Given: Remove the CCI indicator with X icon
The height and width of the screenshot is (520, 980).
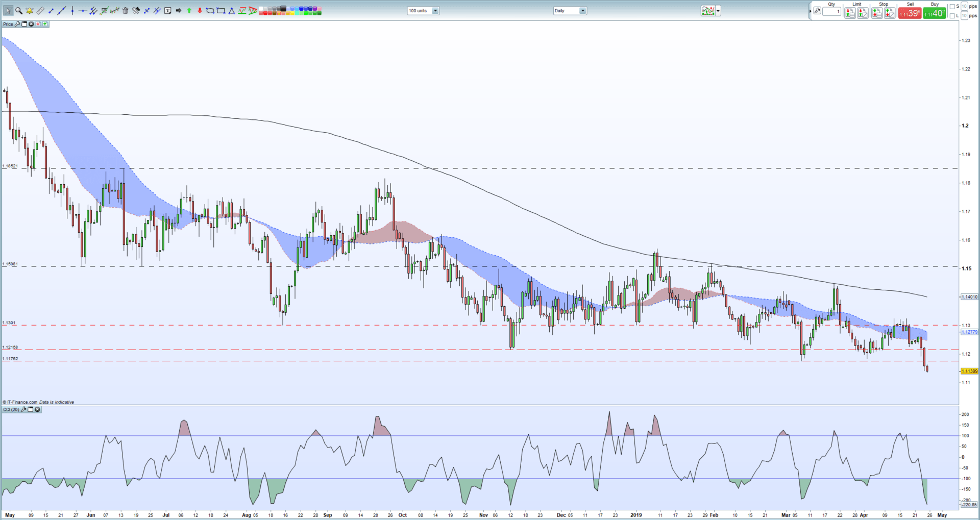Looking at the screenshot, I should pos(37,409).
